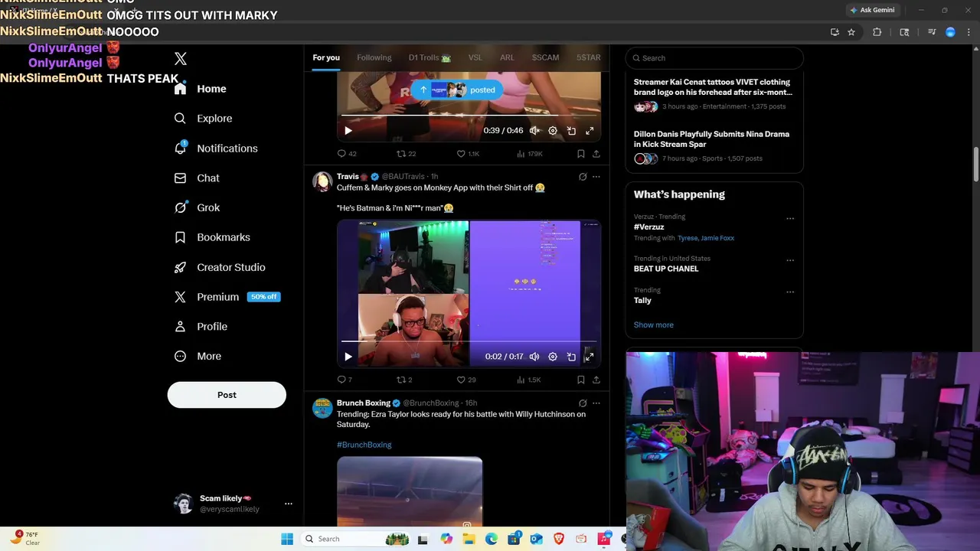Screen dimensions: 980x551
Task: Open Chrome extensions puzzle icon
Action: (x=877, y=32)
